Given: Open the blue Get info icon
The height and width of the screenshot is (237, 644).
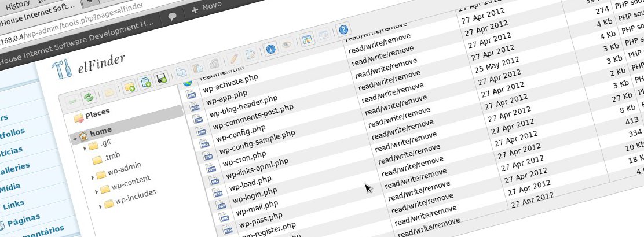Looking at the screenshot, I should (270, 49).
